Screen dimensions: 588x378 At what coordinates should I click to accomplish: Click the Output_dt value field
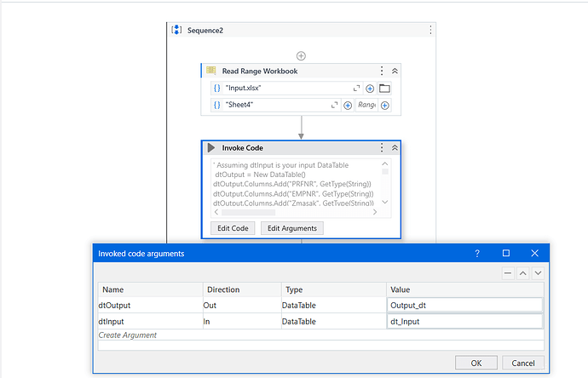pyautogui.click(x=465, y=306)
